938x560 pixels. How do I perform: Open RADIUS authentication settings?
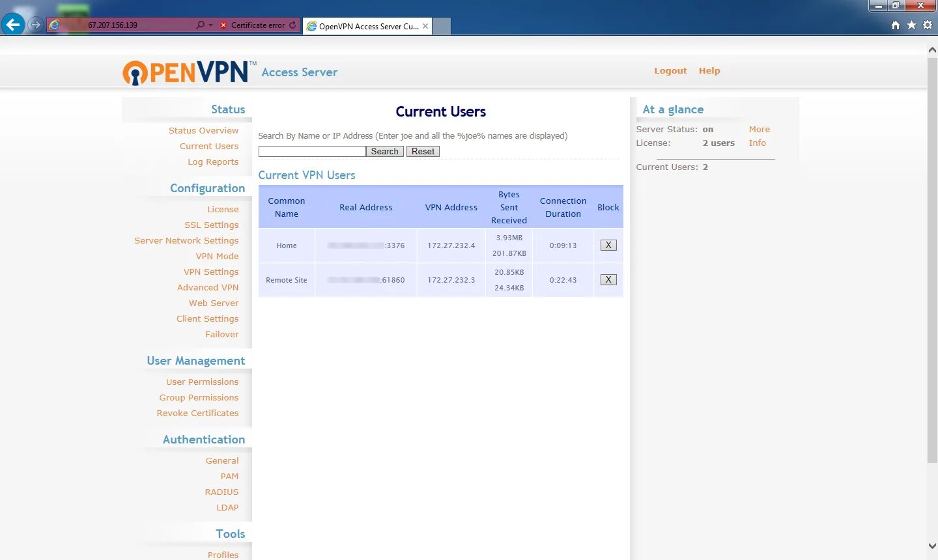221,492
